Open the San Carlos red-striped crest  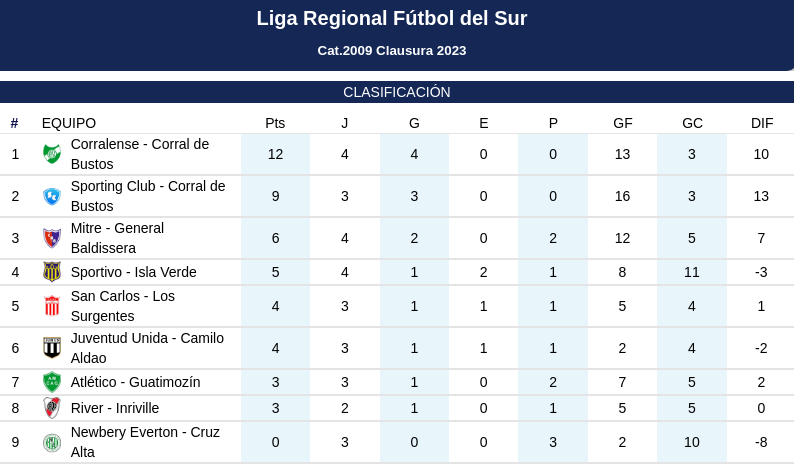(52, 306)
